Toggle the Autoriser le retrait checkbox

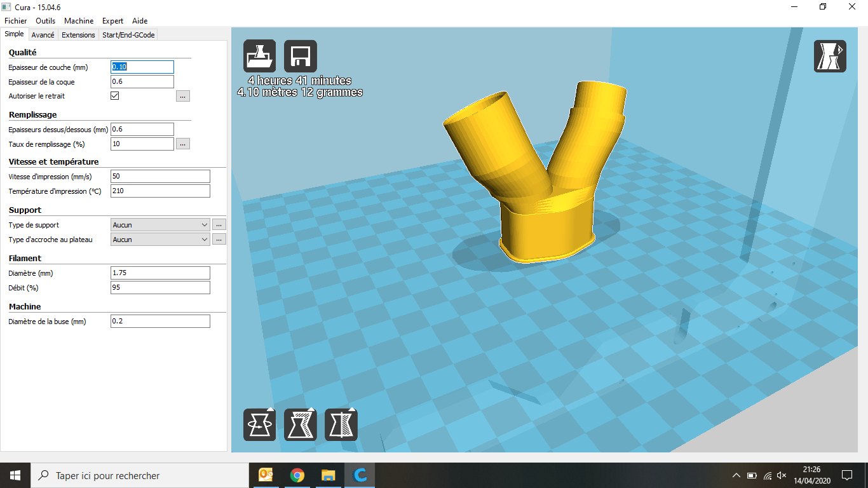coord(115,96)
